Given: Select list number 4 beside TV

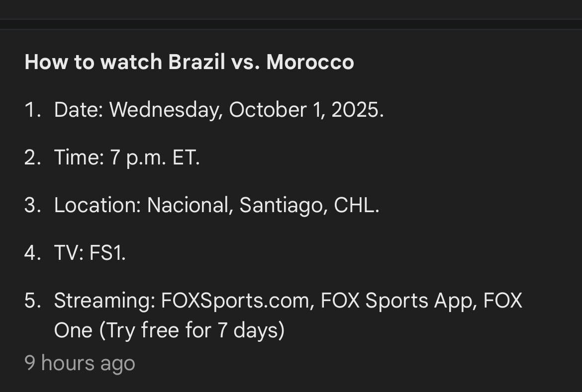Looking at the screenshot, I should pyautogui.click(x=32, y=253).
